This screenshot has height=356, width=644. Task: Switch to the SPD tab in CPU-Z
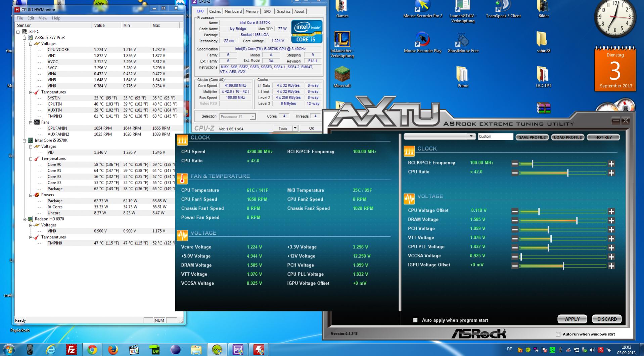(x=267, y=11)
